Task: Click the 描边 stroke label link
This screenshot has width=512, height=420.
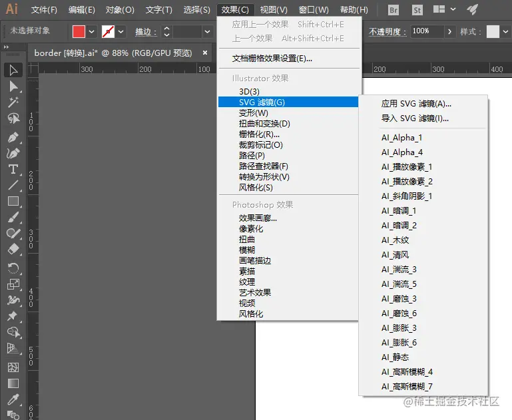Action: [x=146, y=32]
